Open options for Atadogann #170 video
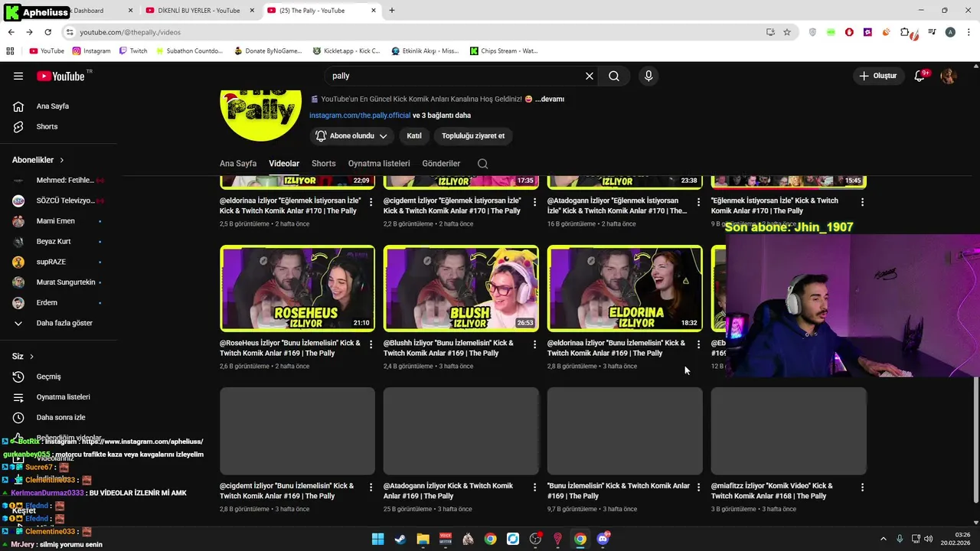980x551 pixels. point(698,202)
